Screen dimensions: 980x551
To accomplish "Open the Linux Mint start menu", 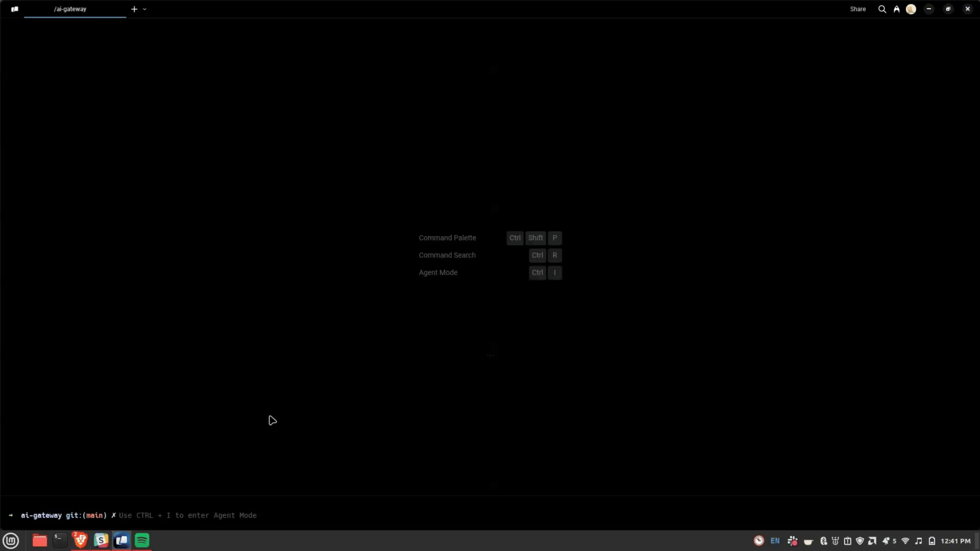I will coord(11,540).
